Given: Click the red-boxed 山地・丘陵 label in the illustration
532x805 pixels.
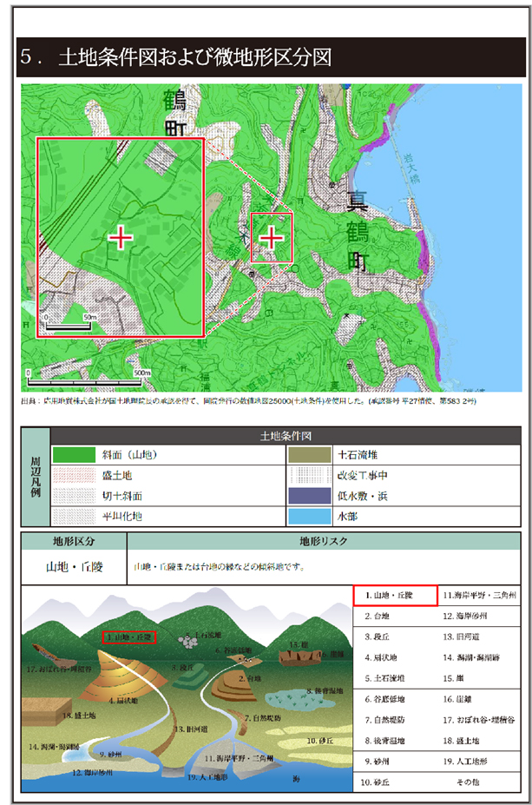Looking at the screenshot, I should click(128, 637).
